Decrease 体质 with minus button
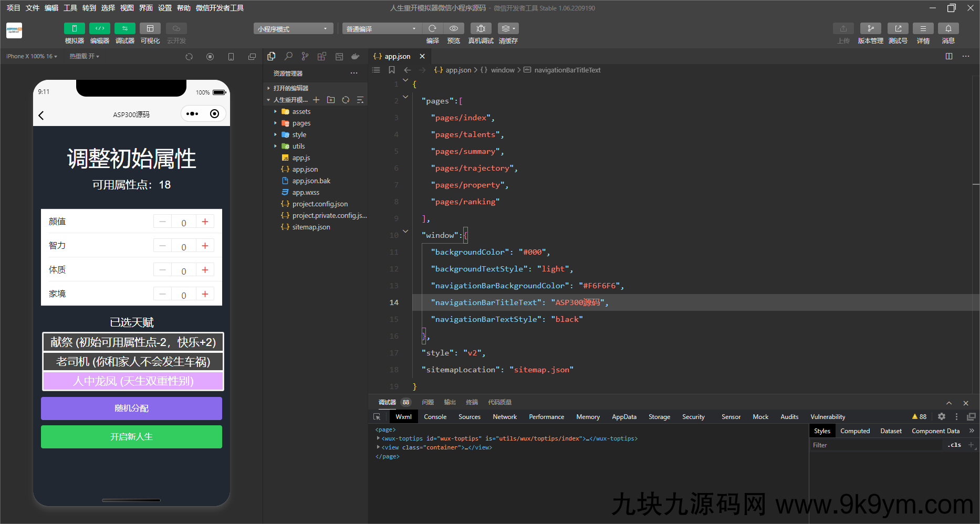Image resolution: width=980 pixels, height=524 pixels. point(162,270)
